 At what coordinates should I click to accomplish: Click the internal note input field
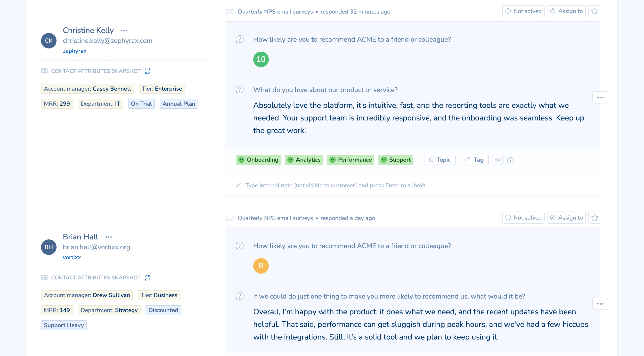[x=335, y=185]
